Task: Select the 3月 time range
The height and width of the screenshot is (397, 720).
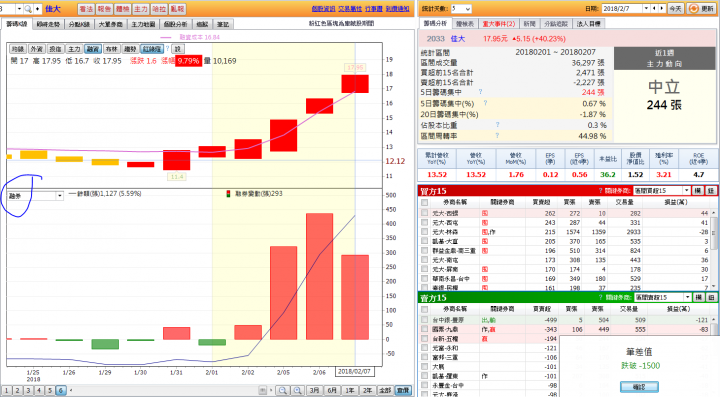Action: 314,391
